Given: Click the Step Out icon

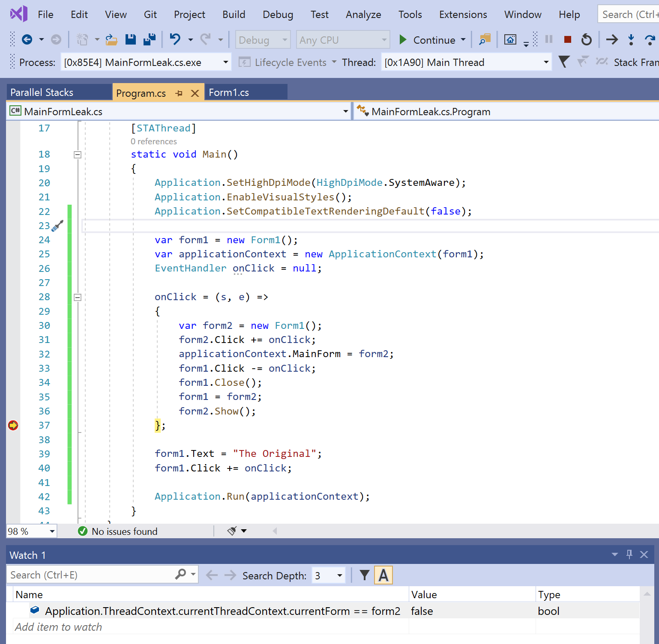Looking at the screenshot, I should coord(658,39).
